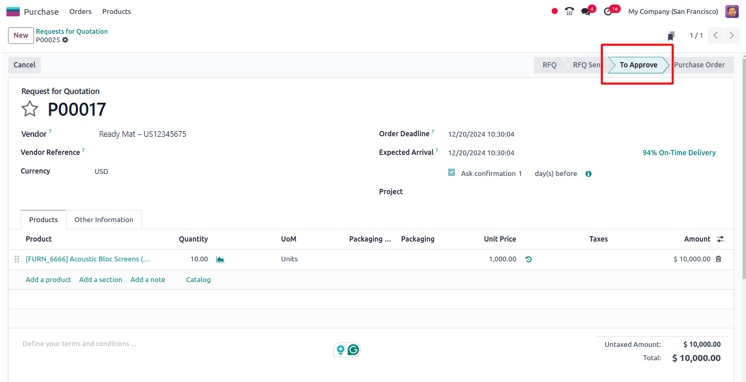Click Add a note link
Screen dimensions: 746x382
tap(148, 280)
